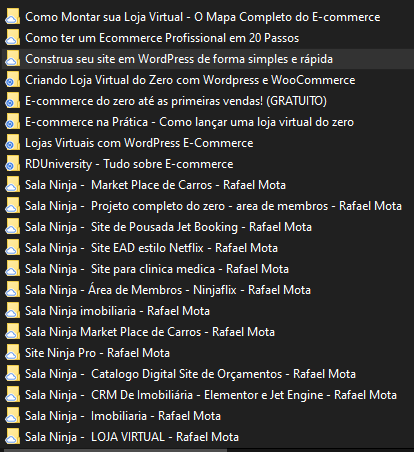Select E-commerce na Prática folder name
414x452 pixels.
[x=189, y=122]
